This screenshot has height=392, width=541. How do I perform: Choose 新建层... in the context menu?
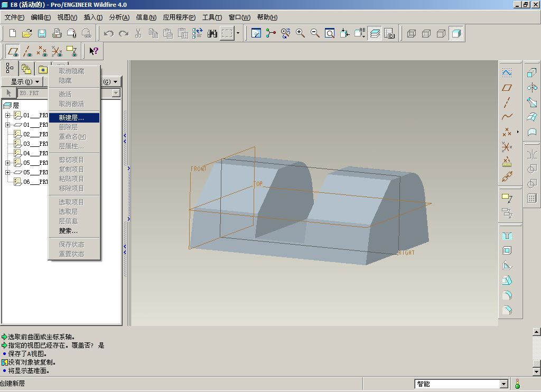(x=74, y=118)
